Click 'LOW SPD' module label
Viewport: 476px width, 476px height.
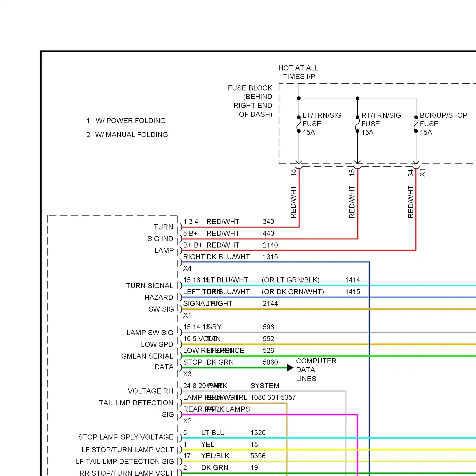[157, 344]
